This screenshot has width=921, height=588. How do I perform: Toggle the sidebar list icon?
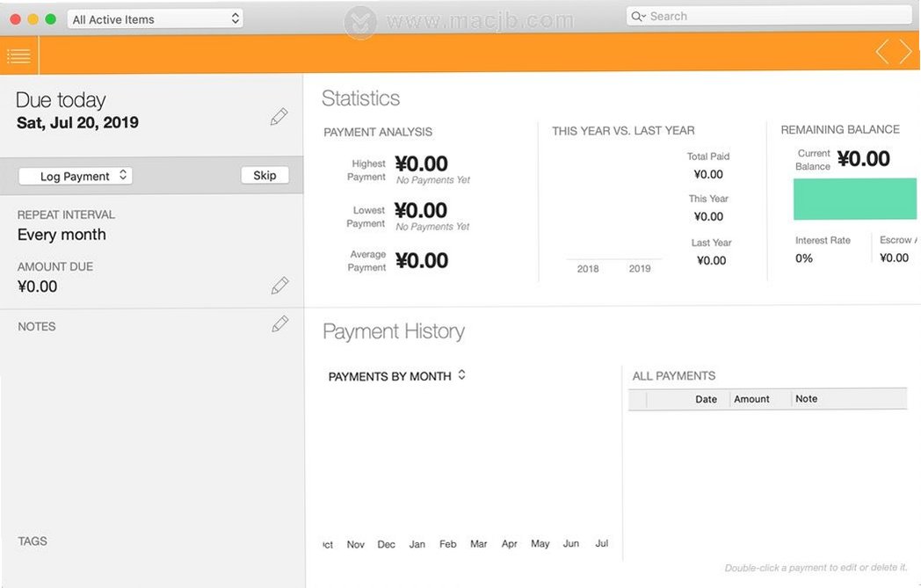point(18,56)
